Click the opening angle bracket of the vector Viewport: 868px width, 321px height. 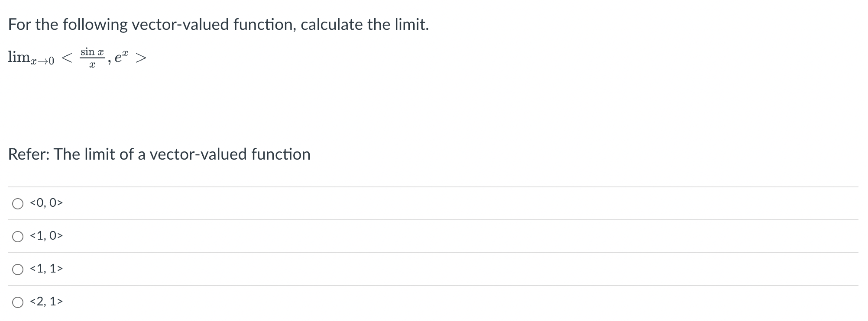(67, 58)
